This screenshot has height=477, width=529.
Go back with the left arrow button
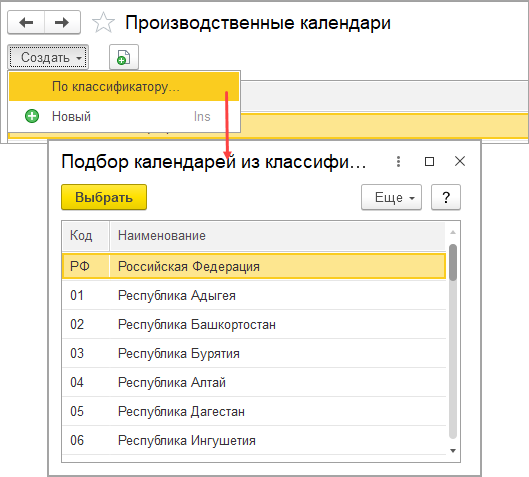(x=26, y=23)
